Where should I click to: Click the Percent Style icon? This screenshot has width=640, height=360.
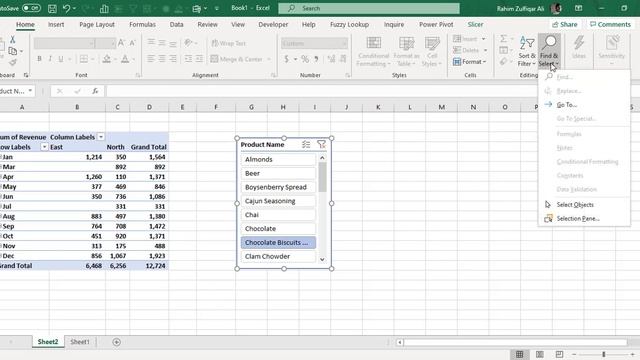pyautogui.click(x=305, y=59)
